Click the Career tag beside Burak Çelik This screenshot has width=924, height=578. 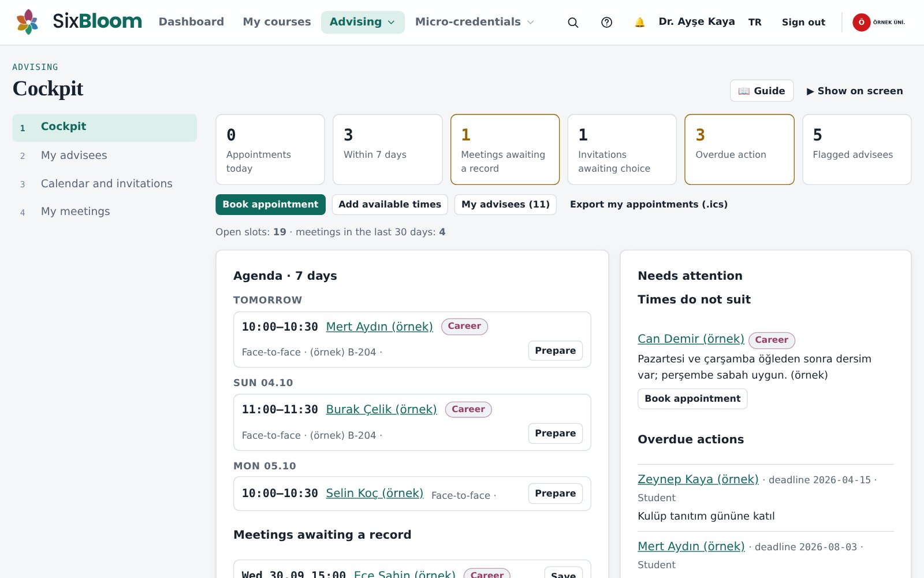pos(468,409)
